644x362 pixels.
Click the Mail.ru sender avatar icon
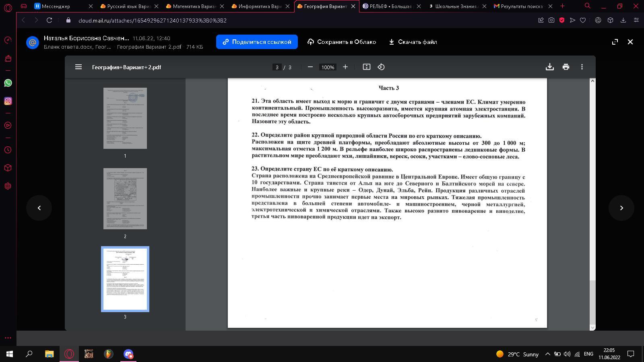(x=33, y=42)
